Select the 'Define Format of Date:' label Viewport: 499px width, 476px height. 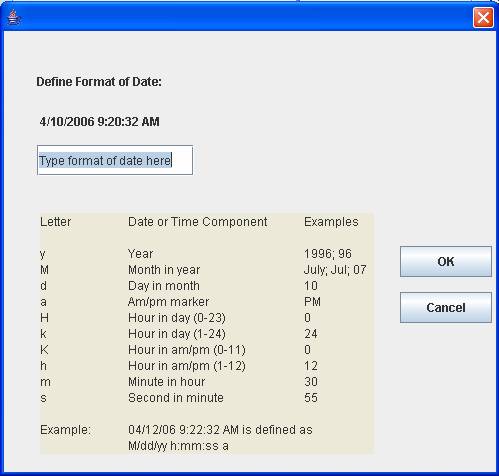[x=99, y=82]
